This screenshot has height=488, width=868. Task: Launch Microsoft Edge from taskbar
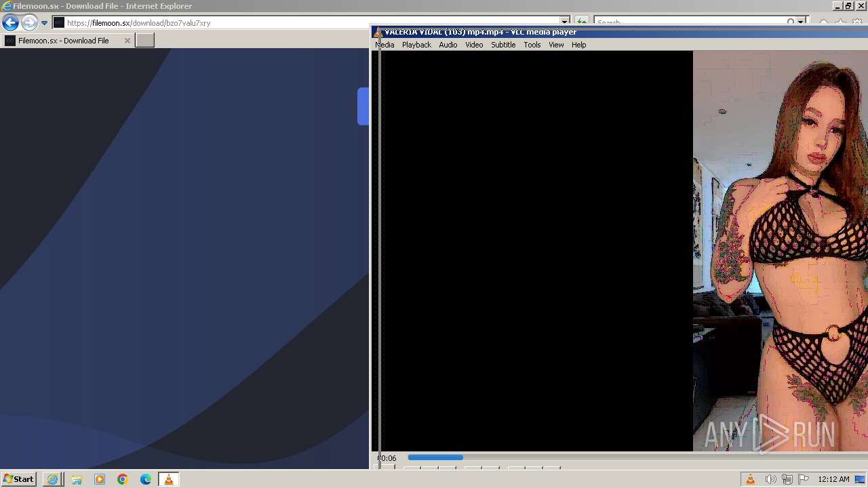[146, 479]
